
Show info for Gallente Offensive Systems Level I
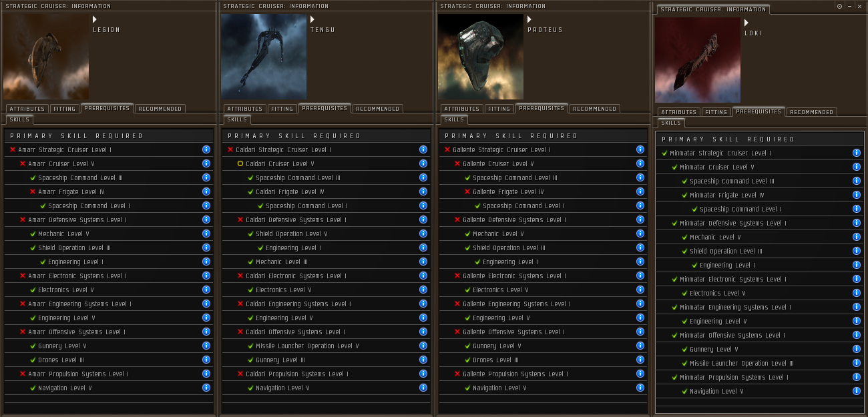point(640,332)
